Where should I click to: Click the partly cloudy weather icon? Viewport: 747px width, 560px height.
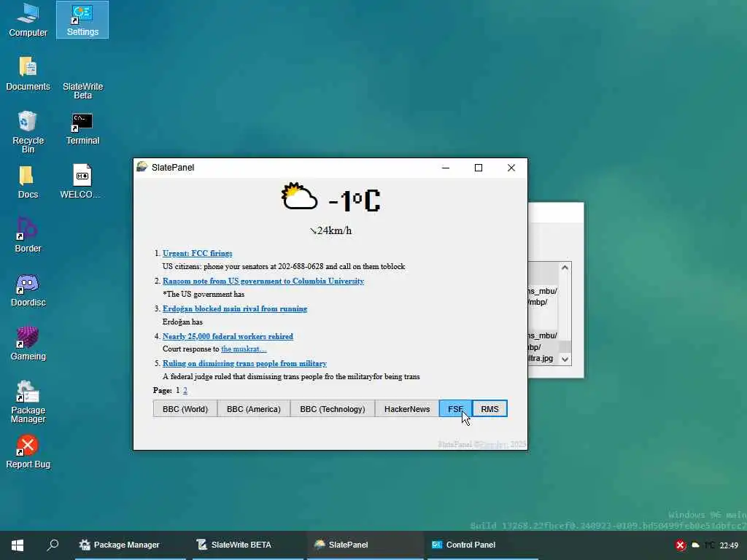pos(299,196)
